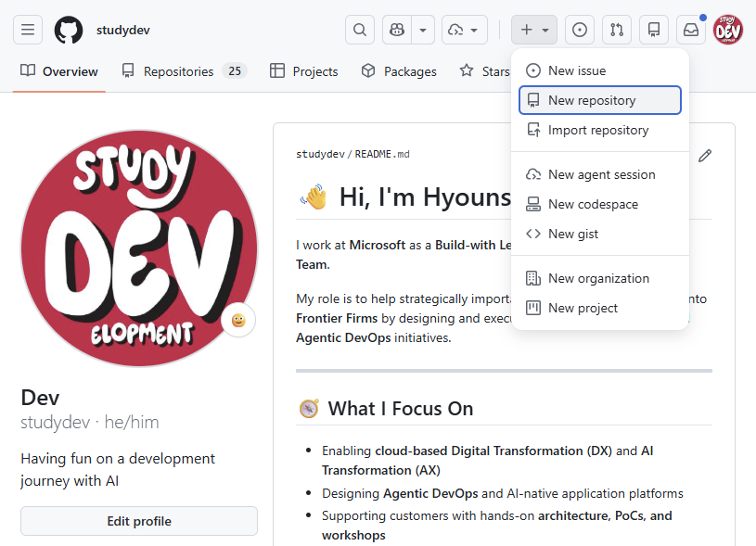Viewport: 756px width, 546px height.
Task: Click the "Dev" profile name
Action: (40, 398)
